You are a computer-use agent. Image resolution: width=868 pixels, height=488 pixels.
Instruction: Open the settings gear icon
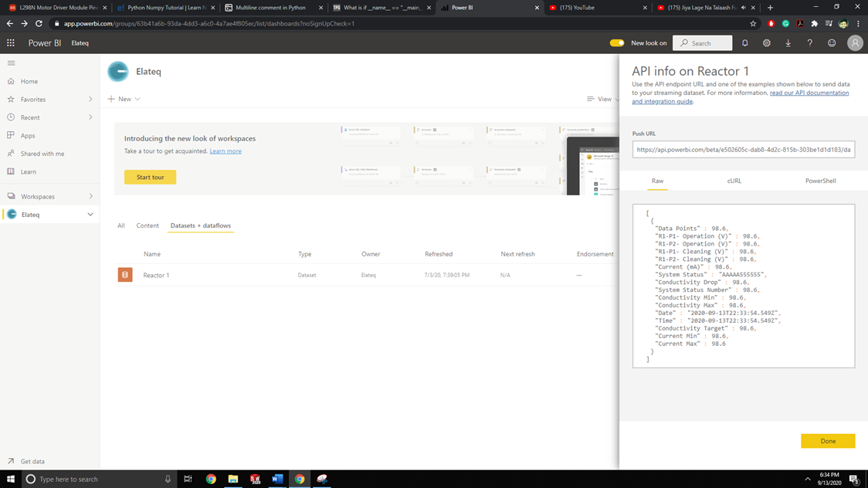click(x=767, y=42)
